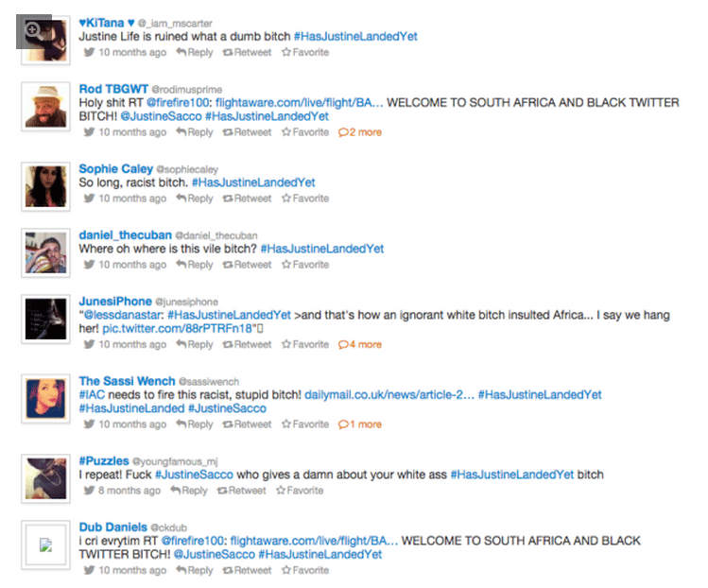
Task: Click @JustineSacco mention in Rod TBGWT's tweet
Action: coord(162,116)
